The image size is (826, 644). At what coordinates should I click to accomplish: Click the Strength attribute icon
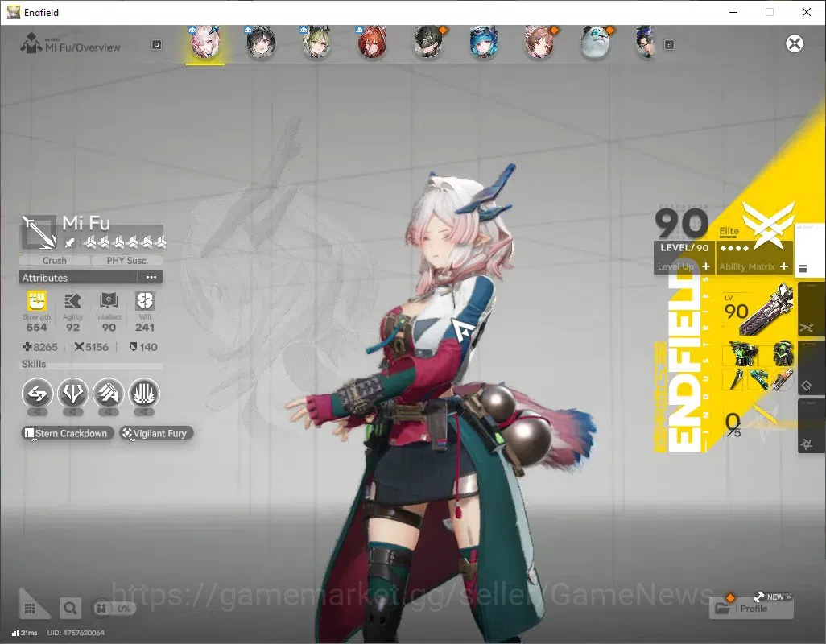pos(36,301)
